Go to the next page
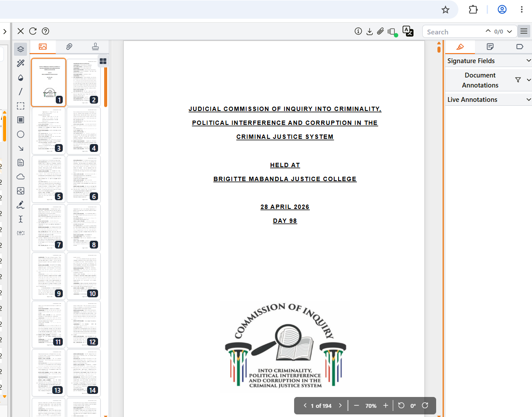Screen dimensions: 532x417 340,406
